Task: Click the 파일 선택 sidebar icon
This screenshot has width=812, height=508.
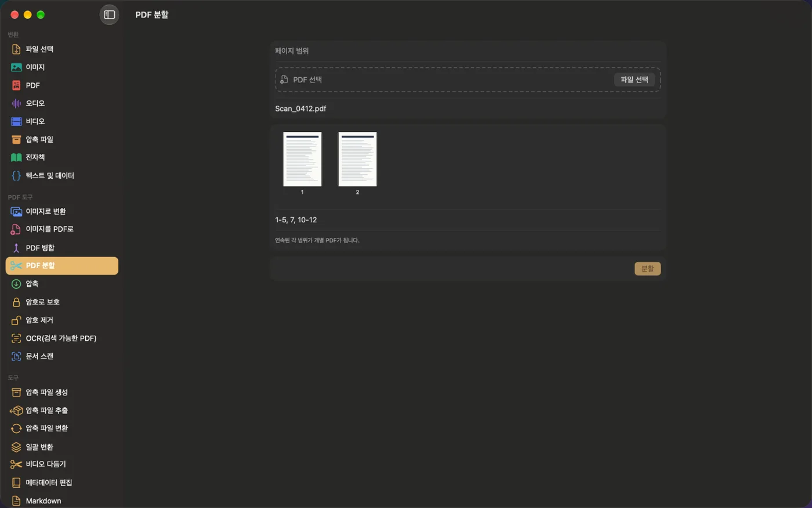Action: point(16,49)
